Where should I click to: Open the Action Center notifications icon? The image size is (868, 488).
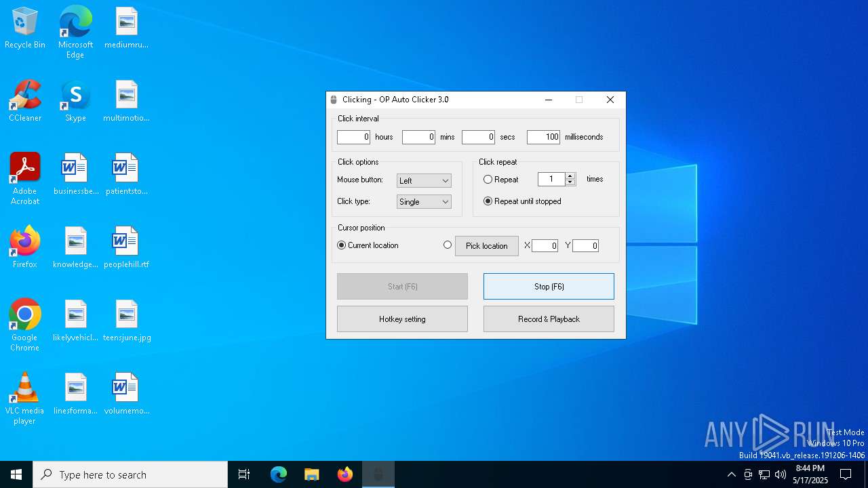[x=846, y=474]
